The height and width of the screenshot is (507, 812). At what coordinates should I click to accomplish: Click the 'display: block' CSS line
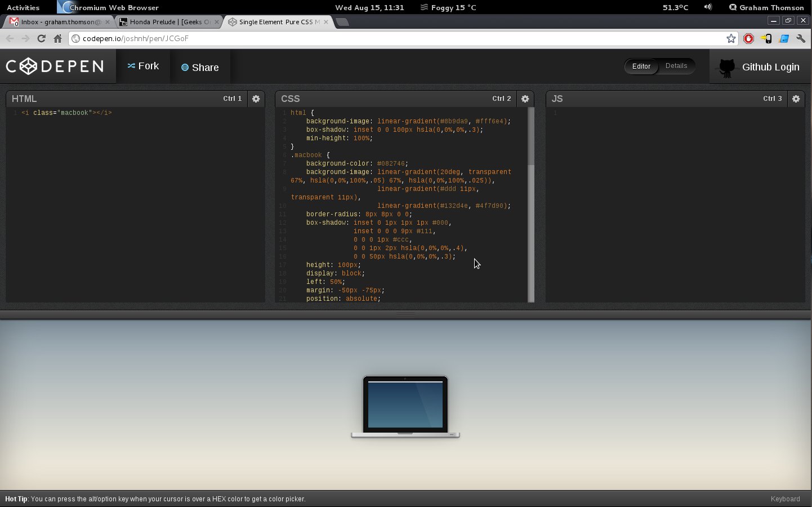click(x=336, y=273)
